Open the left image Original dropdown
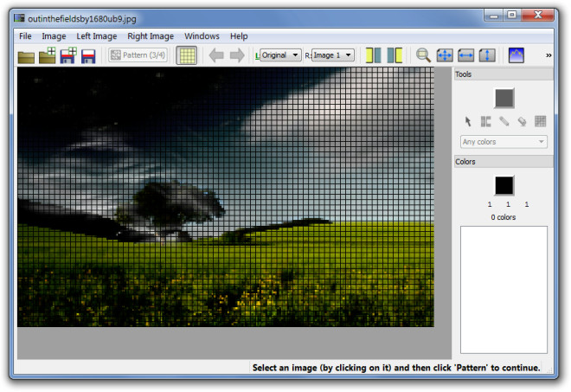The width and height of the screenshot is (571, 392). click(x=280, y=55)
